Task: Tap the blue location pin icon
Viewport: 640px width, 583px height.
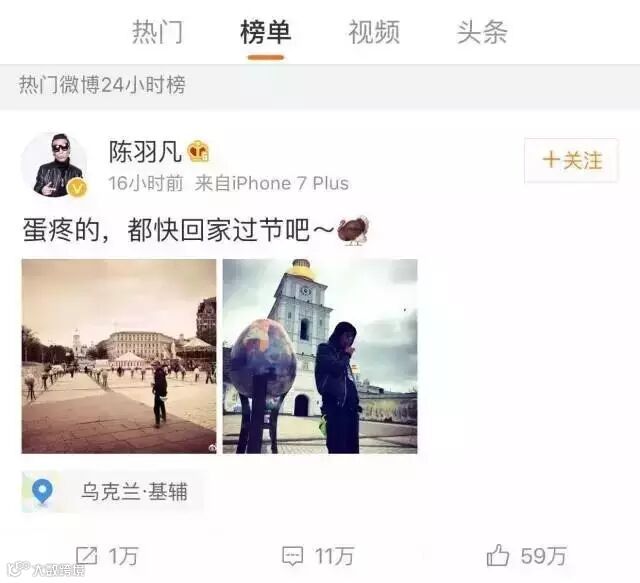Action: (42, 492)
